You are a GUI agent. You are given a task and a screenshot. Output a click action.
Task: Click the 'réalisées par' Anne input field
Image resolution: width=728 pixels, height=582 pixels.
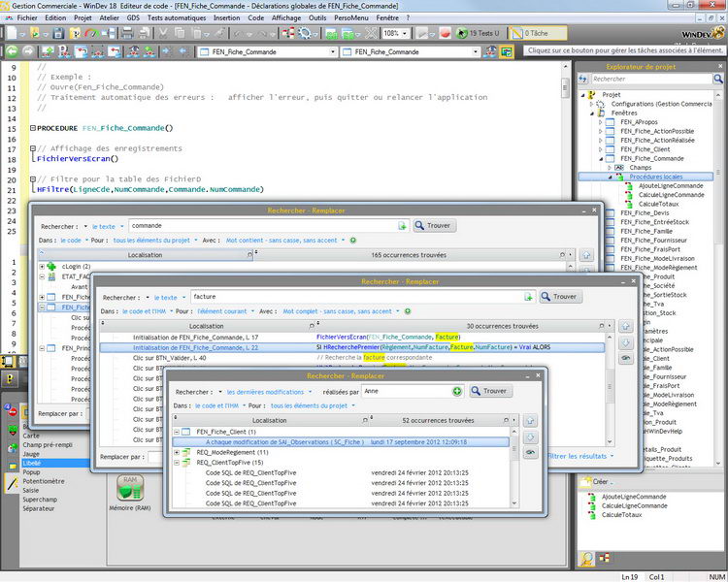pyautogui.click(x=407, y=391)
